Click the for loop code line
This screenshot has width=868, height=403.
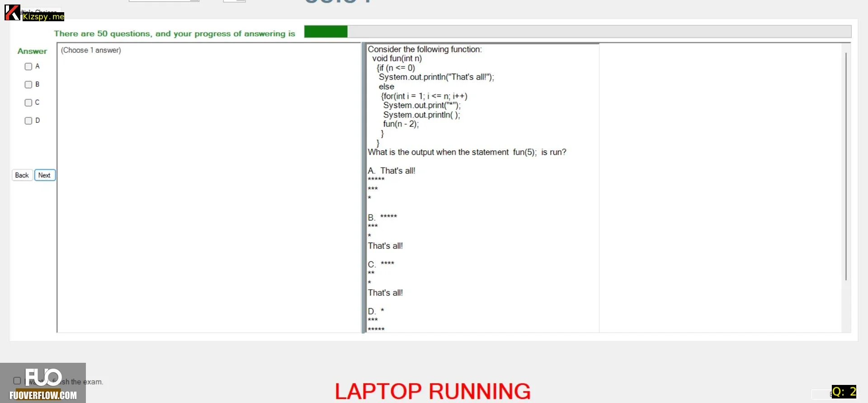424,96
